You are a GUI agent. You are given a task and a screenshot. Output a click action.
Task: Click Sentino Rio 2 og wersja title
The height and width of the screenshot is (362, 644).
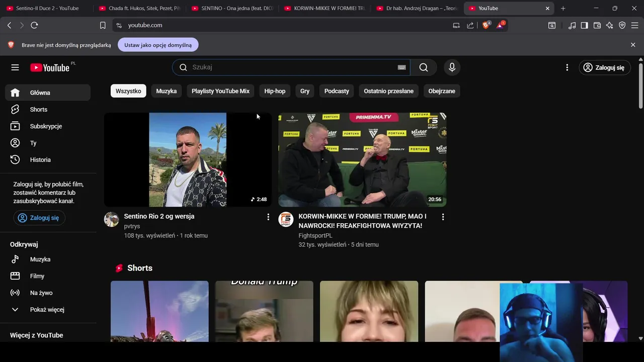tap(159, 216)
